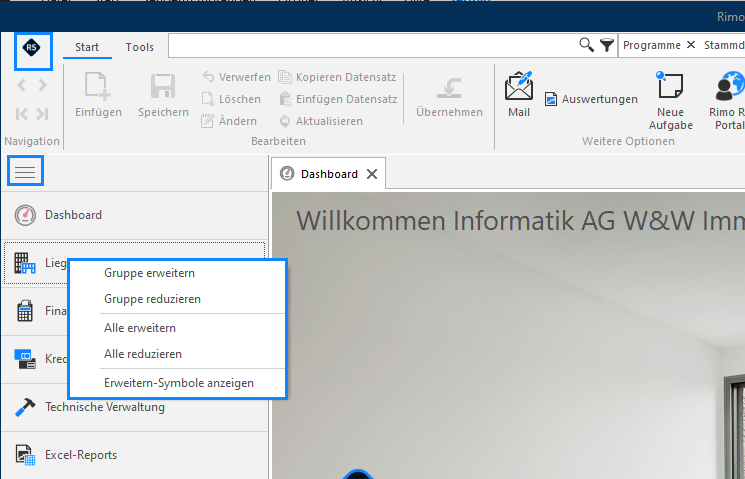
Task: Click the Programme filter label
Action: click(x=651, y=45)
